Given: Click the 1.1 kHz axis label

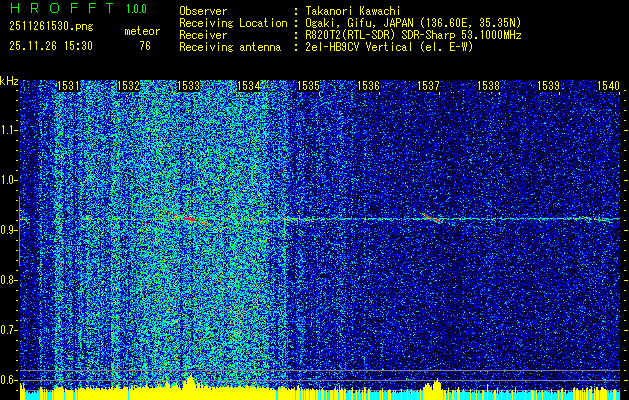Looking at the screenshot, I should pos(9,130).
